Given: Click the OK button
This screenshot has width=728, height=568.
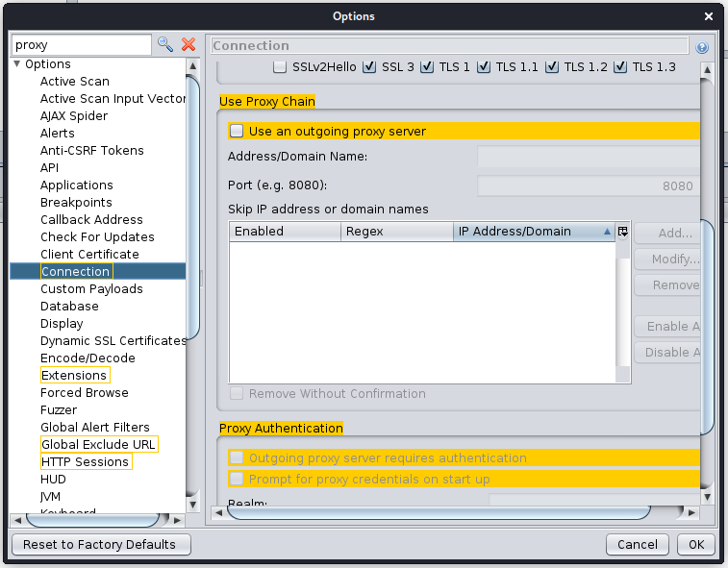Looking at the screenshot, I should tap(695, 544).
